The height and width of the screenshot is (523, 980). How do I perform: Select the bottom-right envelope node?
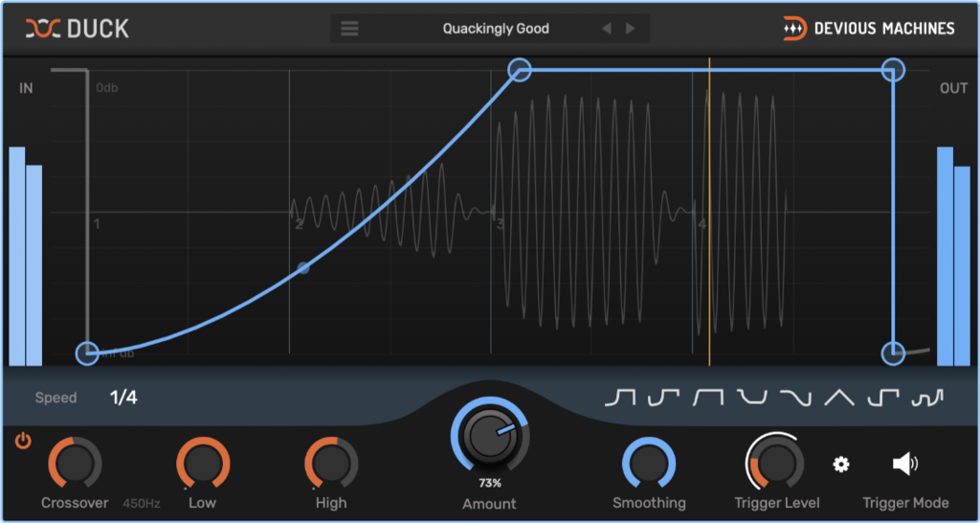point(893,353)
